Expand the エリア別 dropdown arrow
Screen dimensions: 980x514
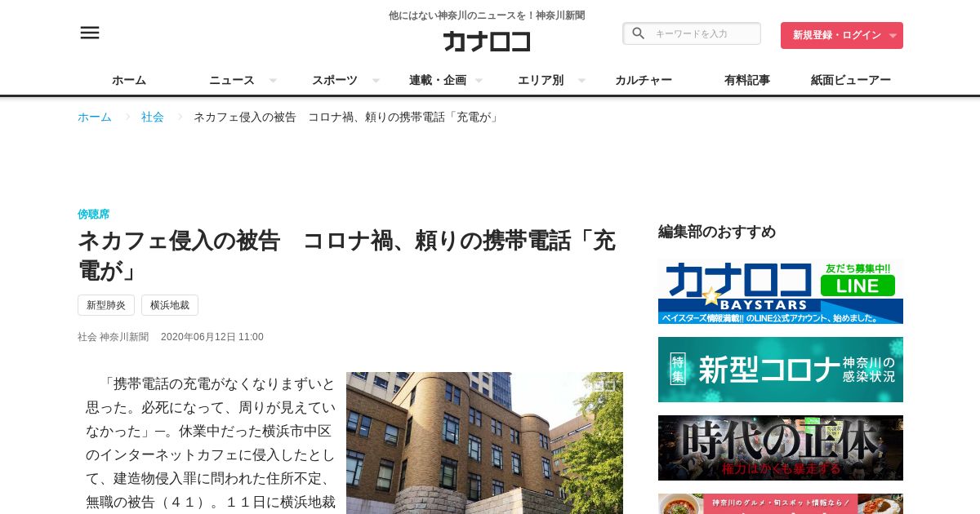pyautogui.click(x=581, y=81)
